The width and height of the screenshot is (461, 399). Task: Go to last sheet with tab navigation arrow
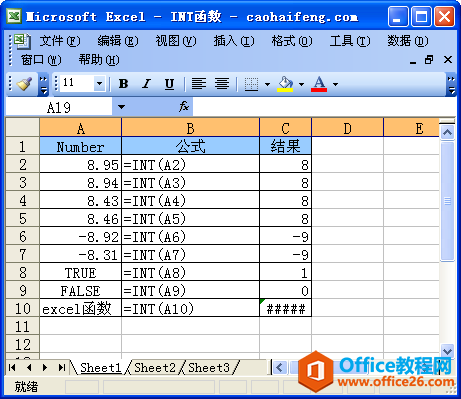(x=61, y=368)
